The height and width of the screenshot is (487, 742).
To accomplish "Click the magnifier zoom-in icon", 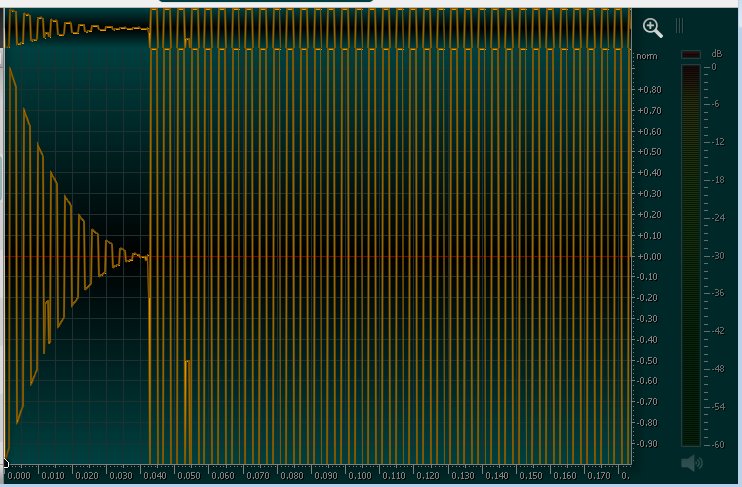I will coord(652,28).
